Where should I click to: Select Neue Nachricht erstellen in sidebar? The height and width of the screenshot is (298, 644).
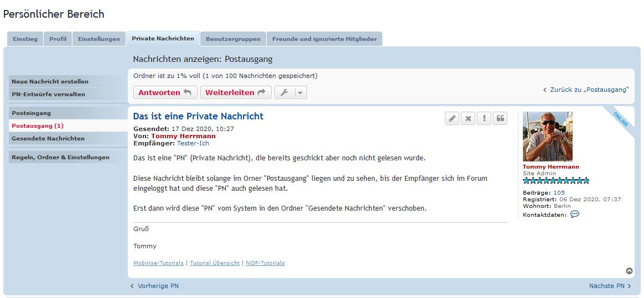(68, 81)
